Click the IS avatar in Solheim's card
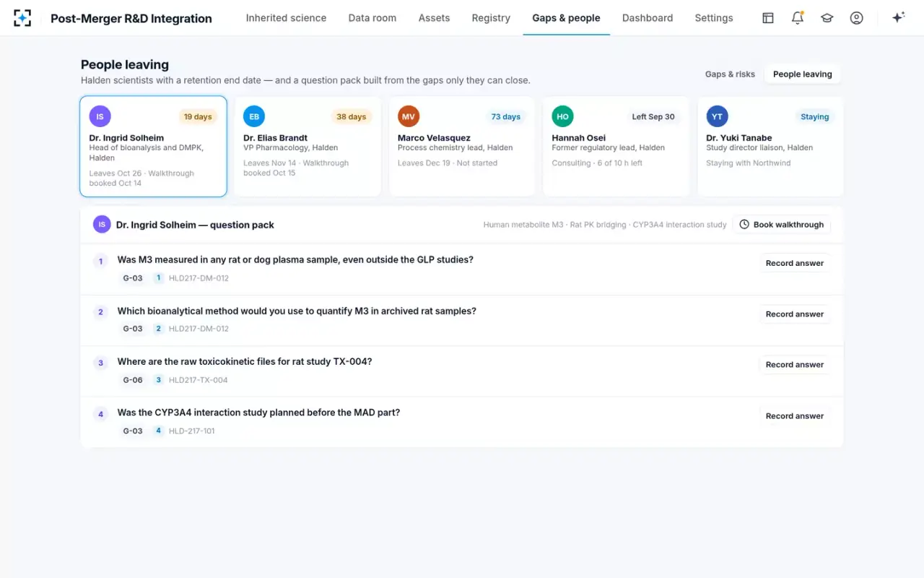The image size is (924, 578). tap(100, 116)
